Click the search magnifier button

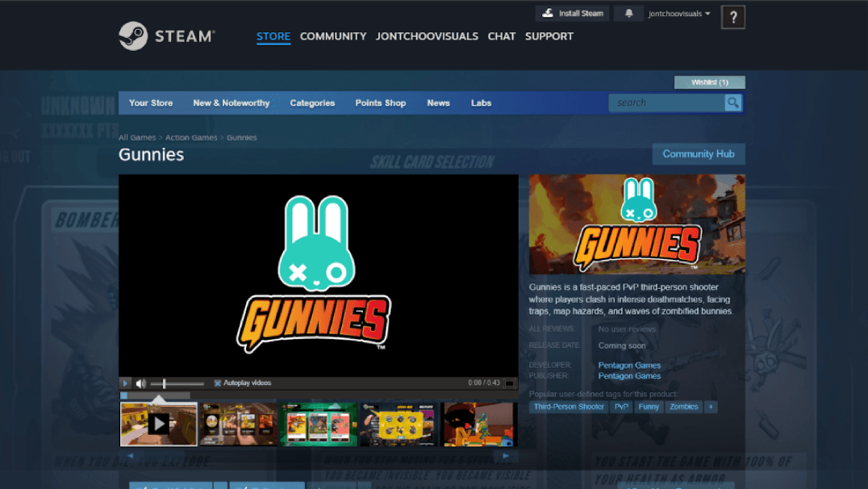[x=733, y=102]
